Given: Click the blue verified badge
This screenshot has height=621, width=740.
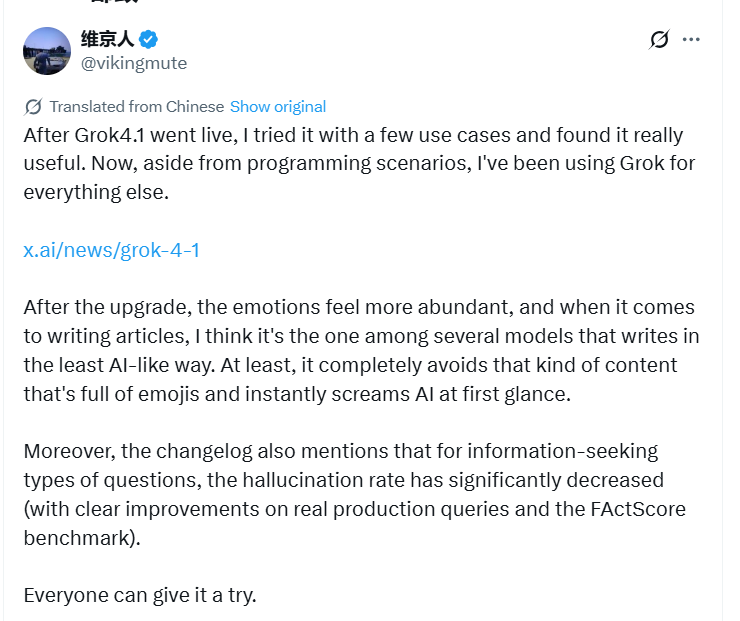Looking at the screenshot, I should 149,40.
